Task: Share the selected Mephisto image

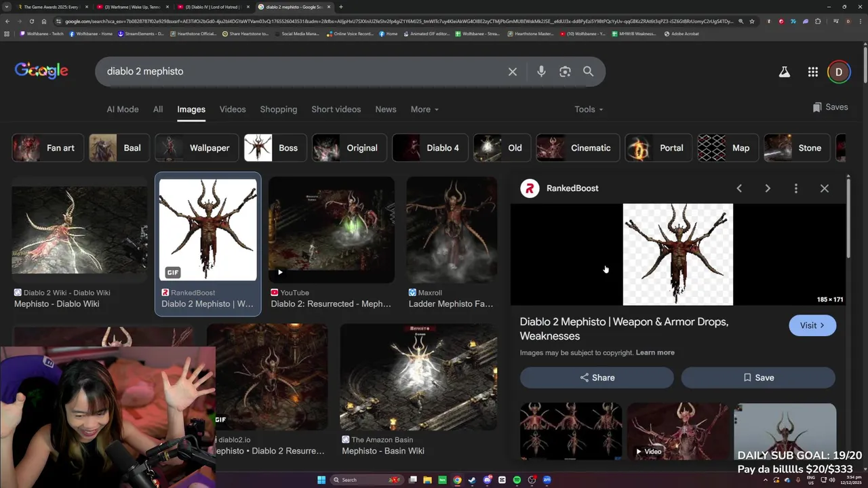Action: [597, 378]
